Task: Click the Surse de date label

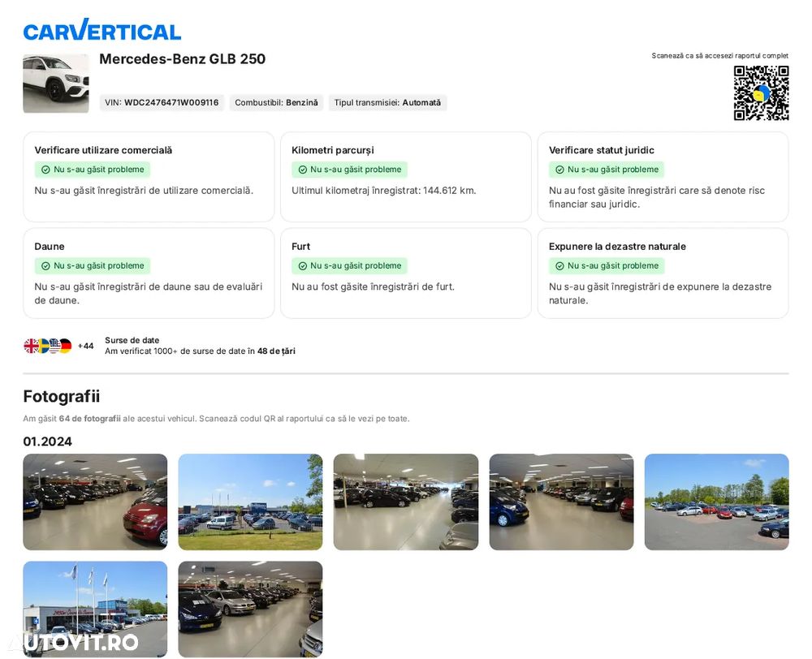Action: pyautogui.click(x=132, y=340)
